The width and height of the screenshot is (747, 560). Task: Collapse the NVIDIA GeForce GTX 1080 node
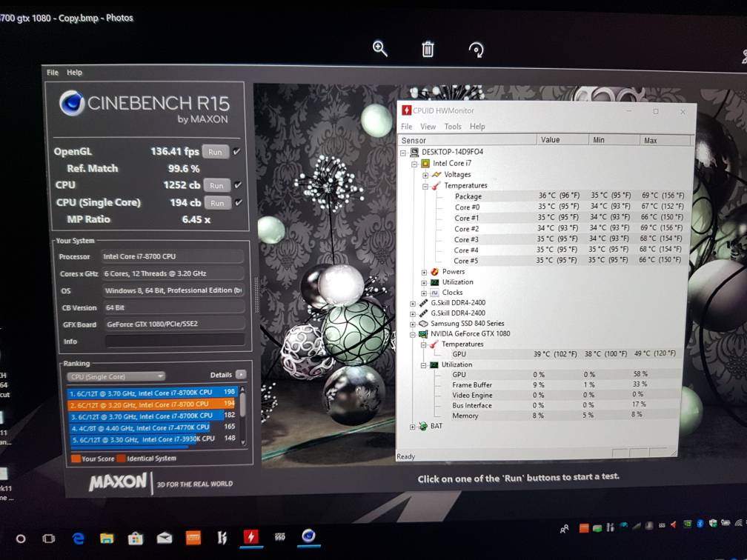pos(413,335)
